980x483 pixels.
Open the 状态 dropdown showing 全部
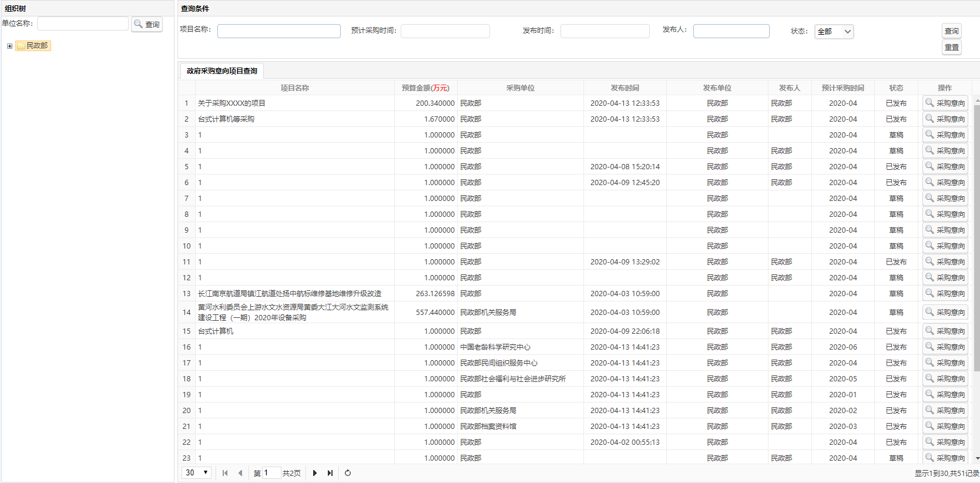point(834,32)
